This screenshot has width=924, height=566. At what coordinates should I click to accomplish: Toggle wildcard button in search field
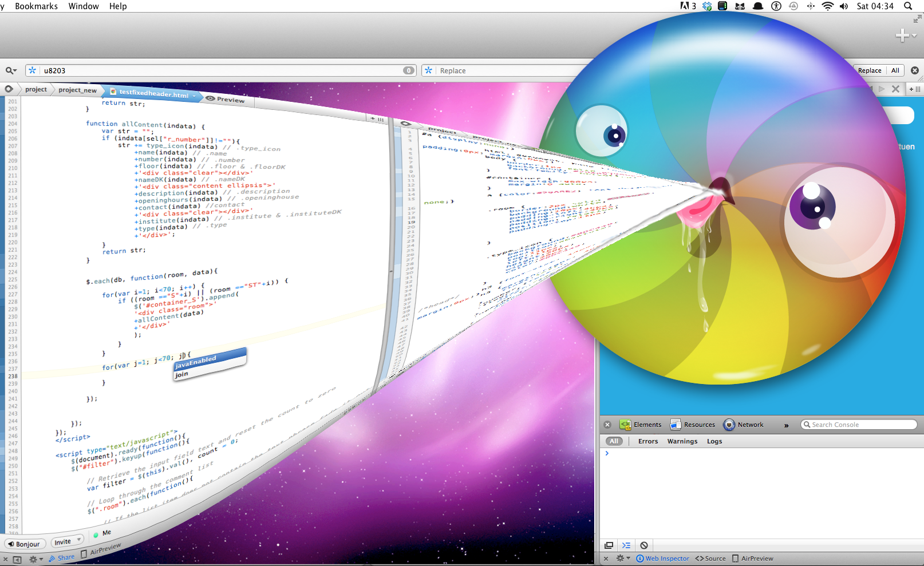32,70
